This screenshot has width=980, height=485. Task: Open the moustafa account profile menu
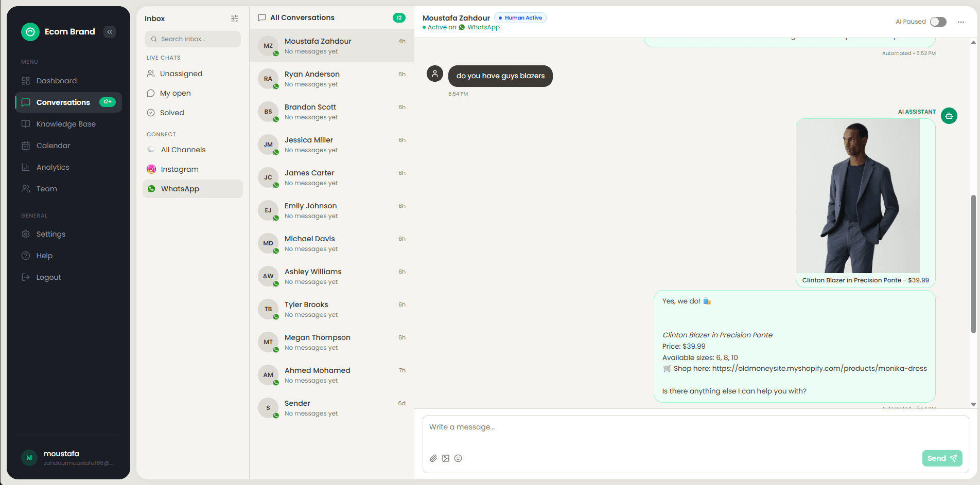tap(68, 457)
